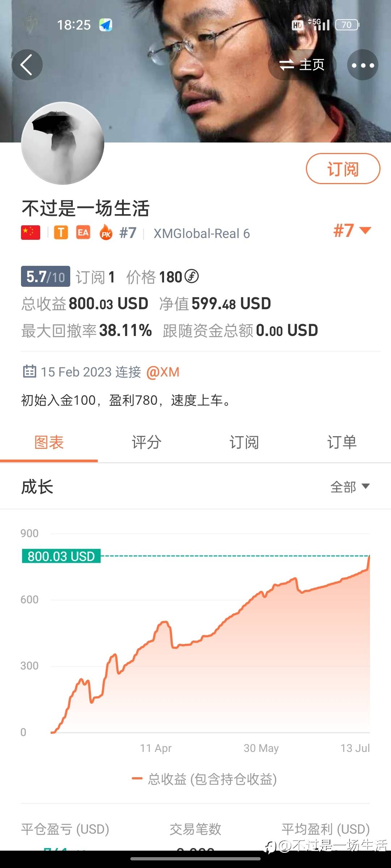
Task: Switch view with the 主页 toggle
Action: 302,65
